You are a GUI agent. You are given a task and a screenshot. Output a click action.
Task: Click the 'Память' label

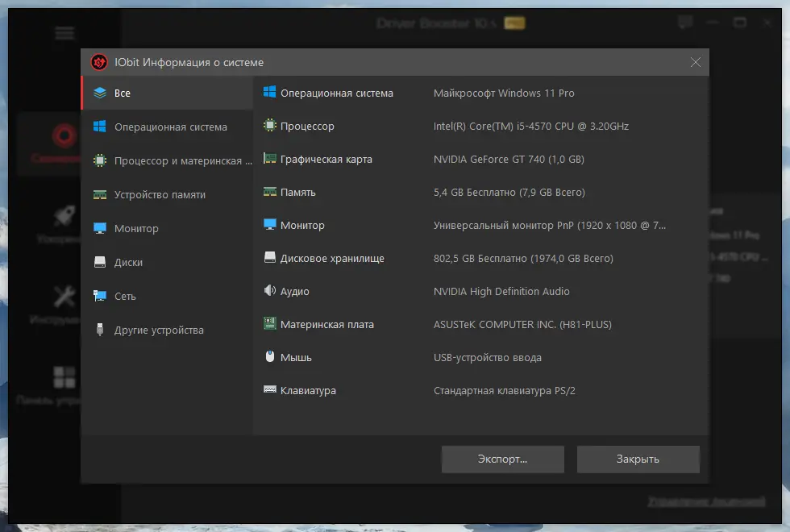298,193
